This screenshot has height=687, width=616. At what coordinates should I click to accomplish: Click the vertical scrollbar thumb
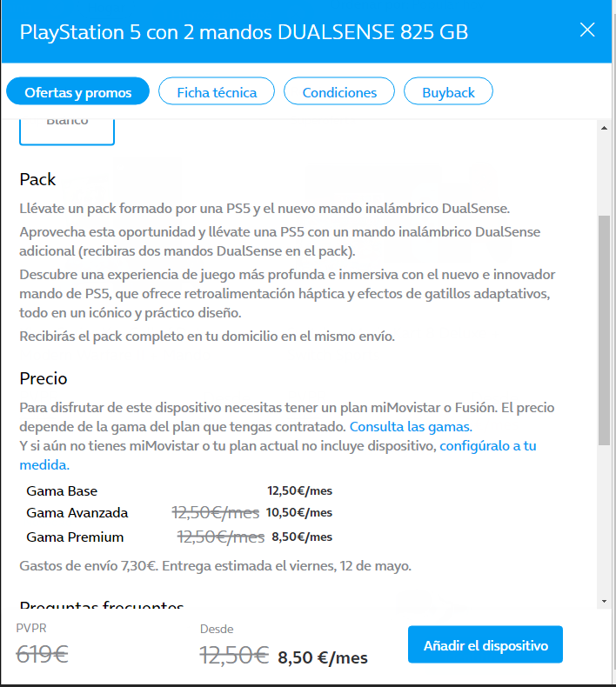(604, 330)
